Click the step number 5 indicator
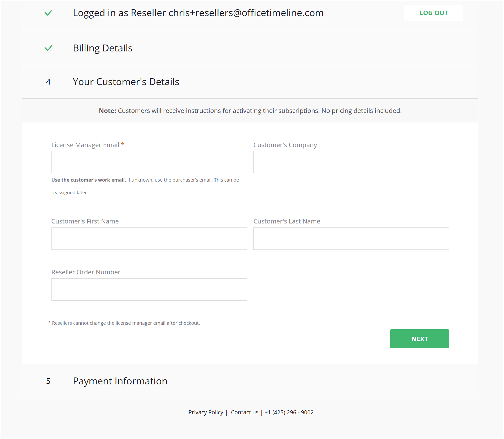Screen dimensions: 504x439 [48, 381]
